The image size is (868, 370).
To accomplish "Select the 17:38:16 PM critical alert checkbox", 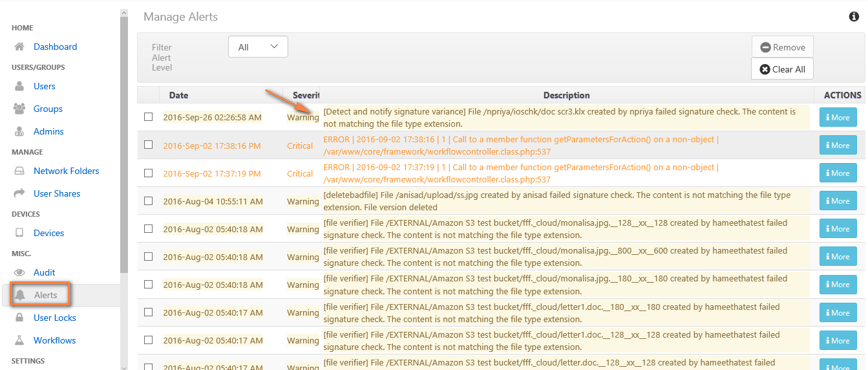I will [x=149, y=145].
